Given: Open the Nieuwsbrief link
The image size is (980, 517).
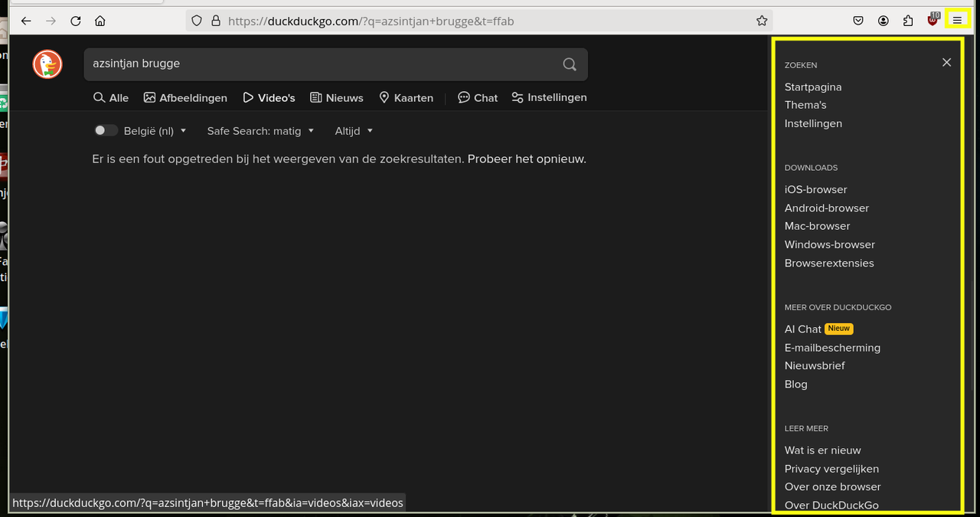Looking at the screenshot, I should click(x=815, y=365).
